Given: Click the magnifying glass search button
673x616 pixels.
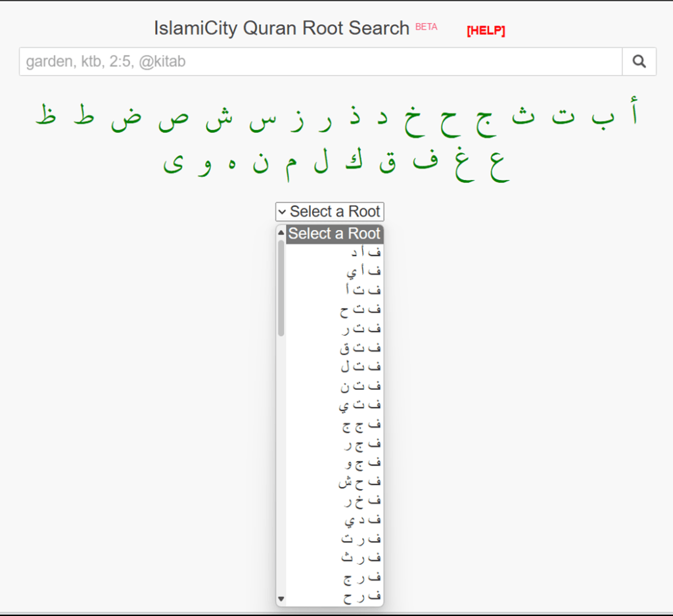Looking at the screenshot, I should [639, 62].
